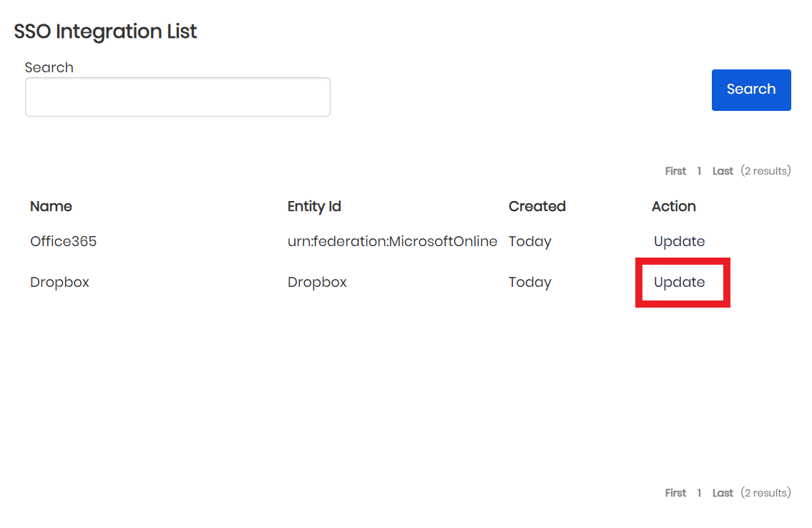
Task: Click the Dropbox value in the Entity Id column
Action: click(x=317, y=283)
